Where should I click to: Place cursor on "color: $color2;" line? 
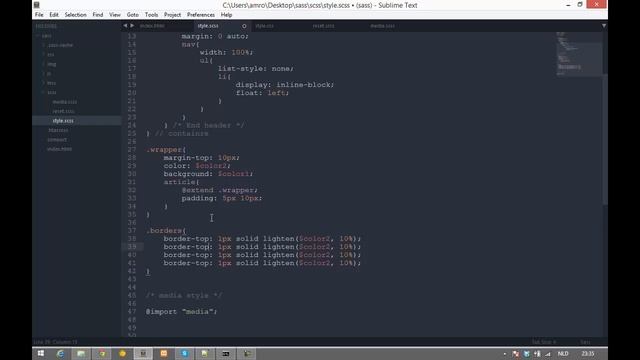(197, 166)
